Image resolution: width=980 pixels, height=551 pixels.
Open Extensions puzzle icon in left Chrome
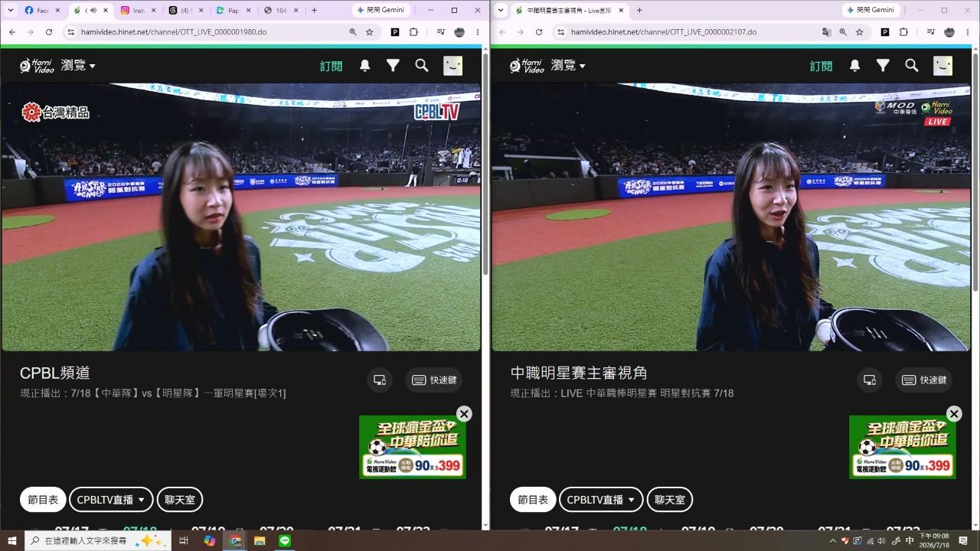click(x=413, y=32)
